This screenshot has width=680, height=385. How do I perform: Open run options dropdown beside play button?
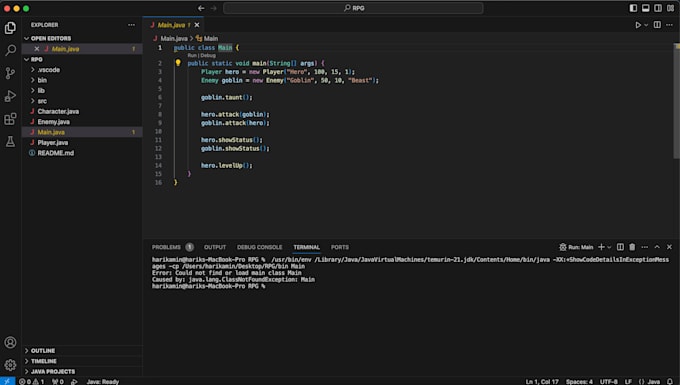coord(646,25)
